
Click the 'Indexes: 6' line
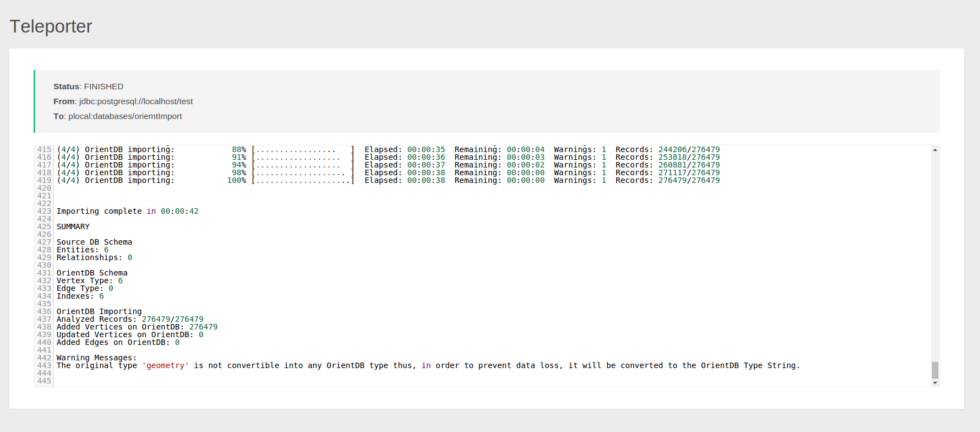pos(80,296)
